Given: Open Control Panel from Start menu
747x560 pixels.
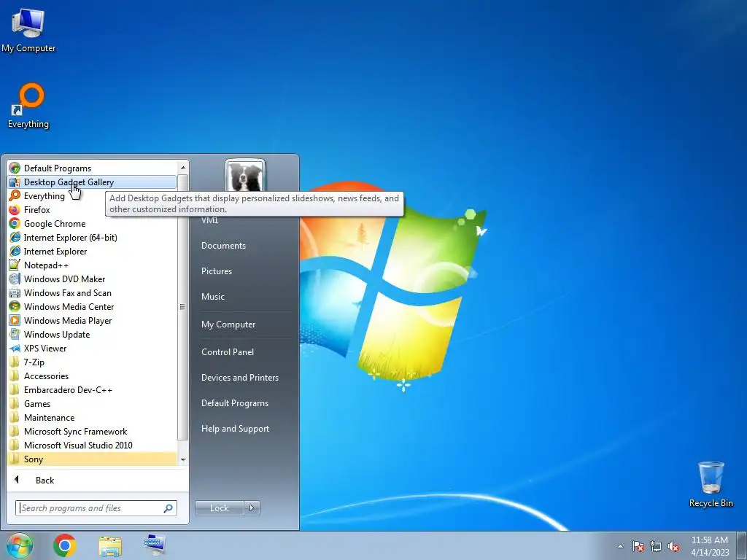Looking at the screenshot, I should coord(228,352).
